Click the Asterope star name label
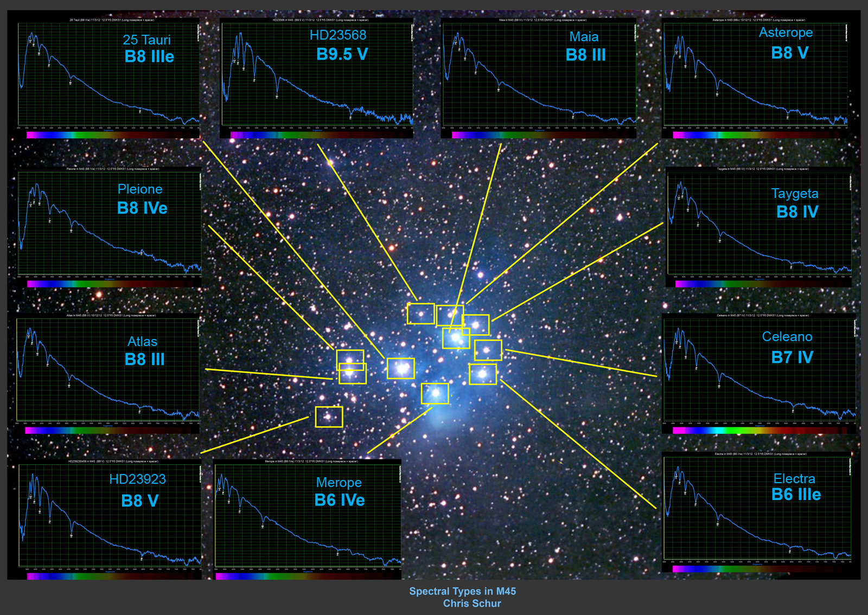 click(x=786, y=33)
